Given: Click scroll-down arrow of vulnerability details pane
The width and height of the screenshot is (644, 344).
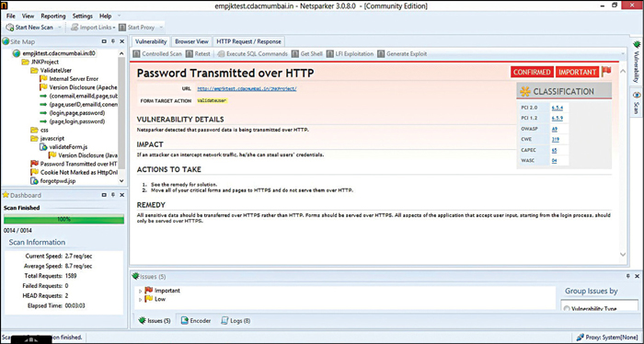Looking at the screenshot, I should (623, 255).
